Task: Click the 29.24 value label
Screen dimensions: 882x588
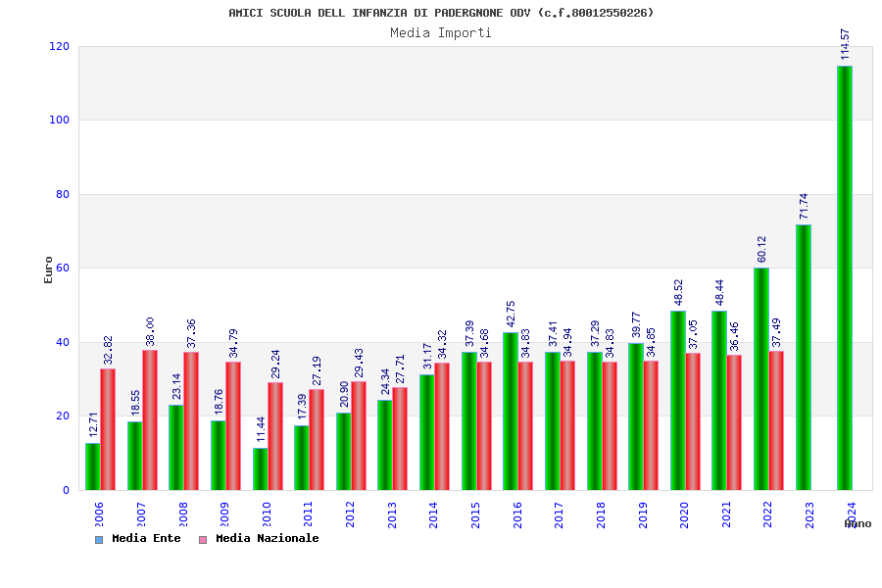Action: pyautogui.click(x=275, y=364)
